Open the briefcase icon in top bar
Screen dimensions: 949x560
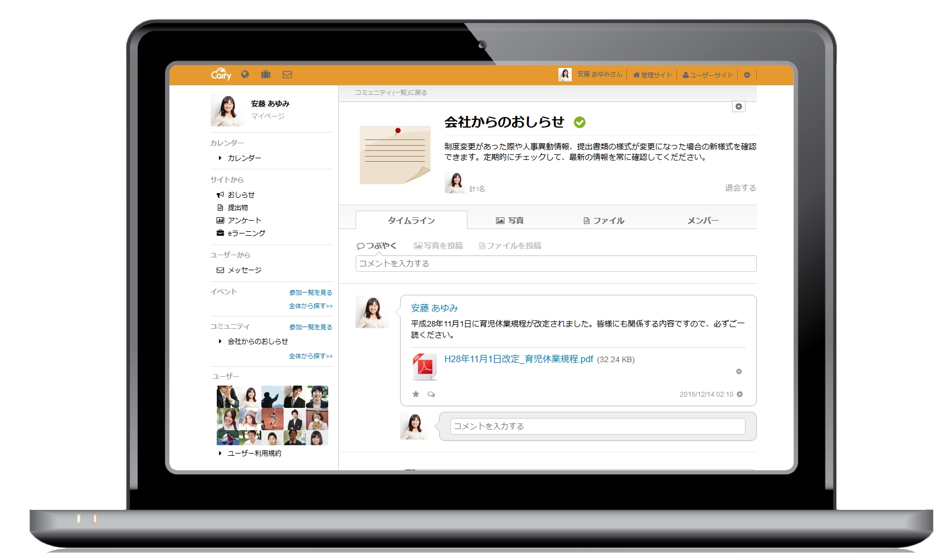[x=266, y=74]
